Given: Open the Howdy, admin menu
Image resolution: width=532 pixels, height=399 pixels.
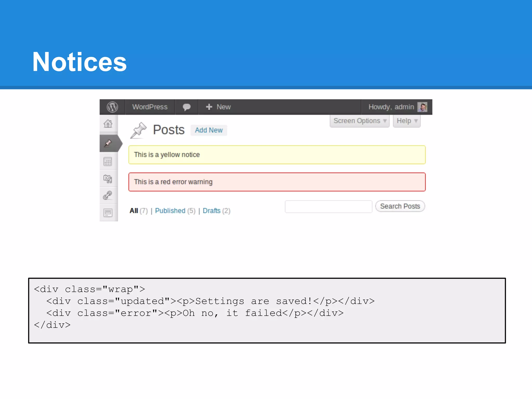Looking at the screenshot, I should [391, 107].
